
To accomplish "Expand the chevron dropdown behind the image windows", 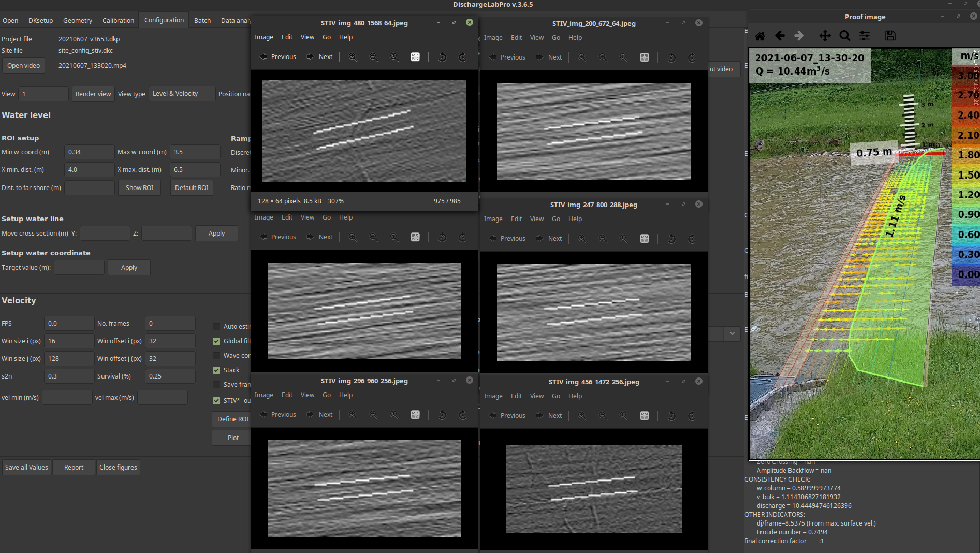I will coord(732,333).
